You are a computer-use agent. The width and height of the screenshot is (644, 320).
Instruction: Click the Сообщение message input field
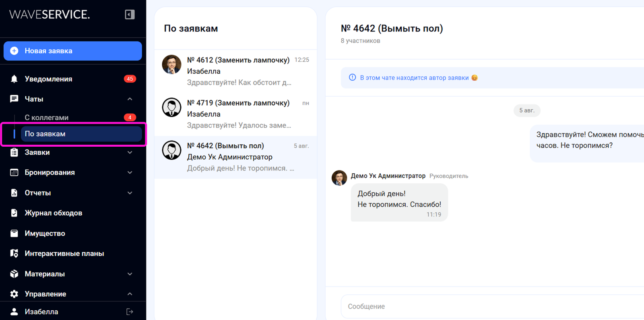[492, 306]
